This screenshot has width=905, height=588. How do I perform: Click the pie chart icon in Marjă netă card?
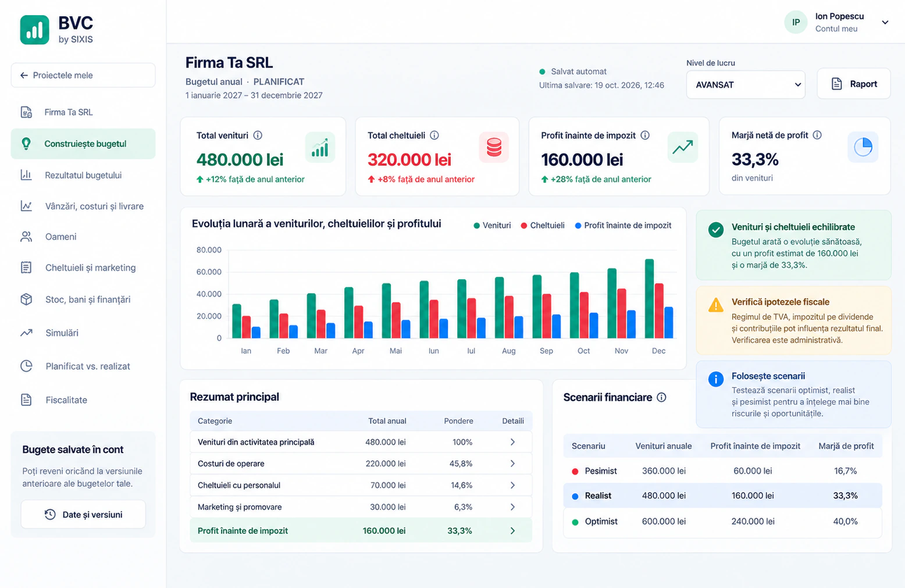[863, 147]
